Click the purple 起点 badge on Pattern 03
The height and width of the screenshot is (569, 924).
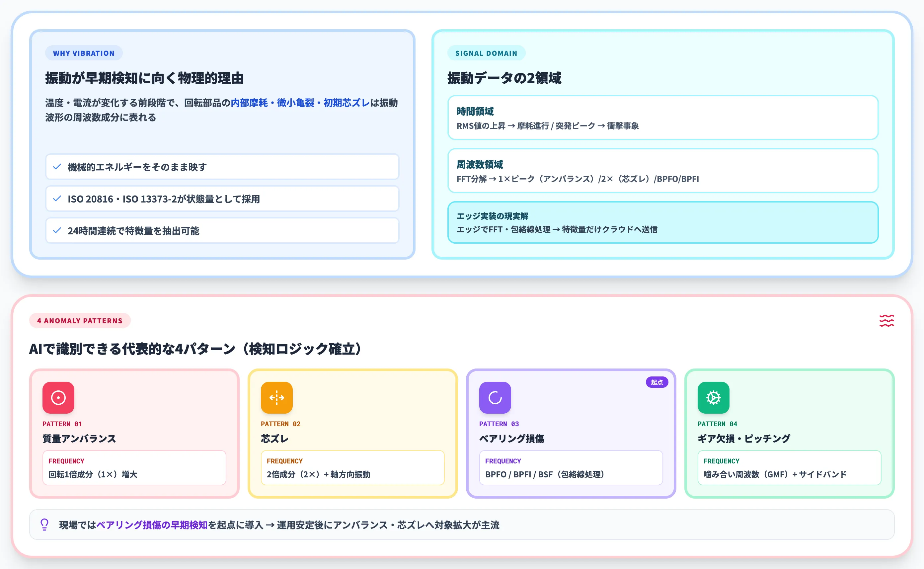pos(657,382)
